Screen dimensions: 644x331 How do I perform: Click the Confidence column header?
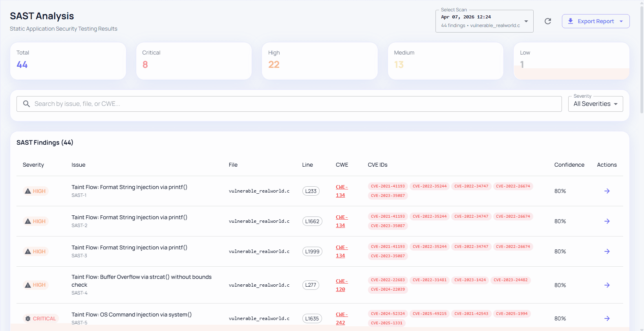(569, 165)
